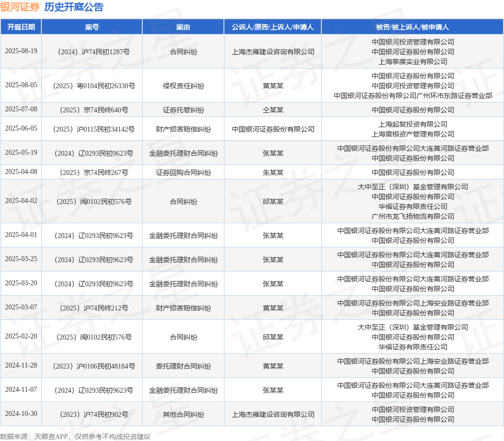Select the date cell 2025-05-19

coord(21,153)
